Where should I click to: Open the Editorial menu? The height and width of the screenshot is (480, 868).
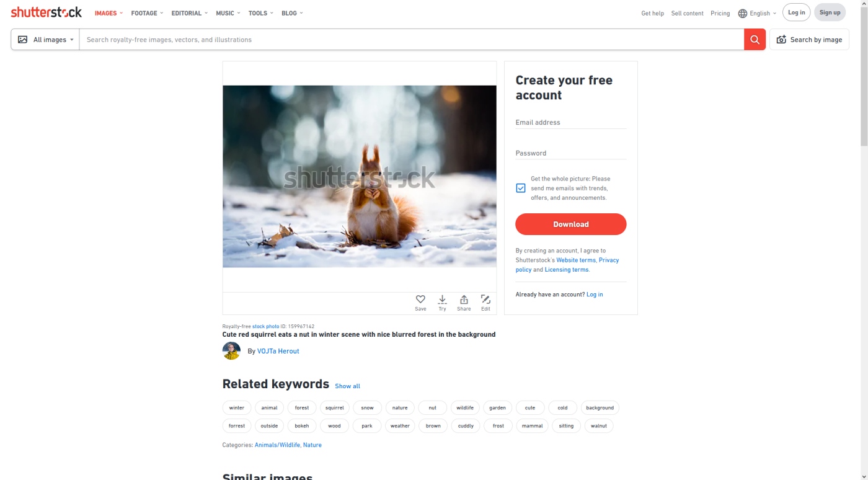click(x=190, y=13)
